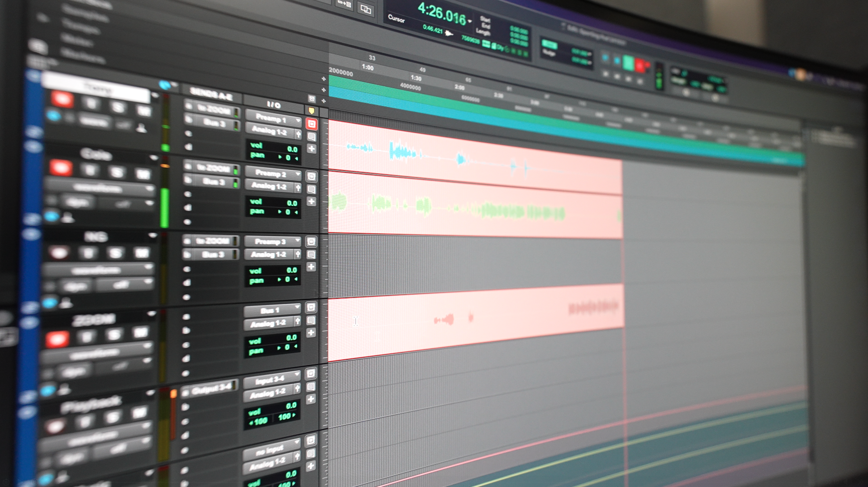Open the comments icon in the Preamp 2 track
This screenshot has height=487, width=868.
pyautogui.click(x=312, y=189)
